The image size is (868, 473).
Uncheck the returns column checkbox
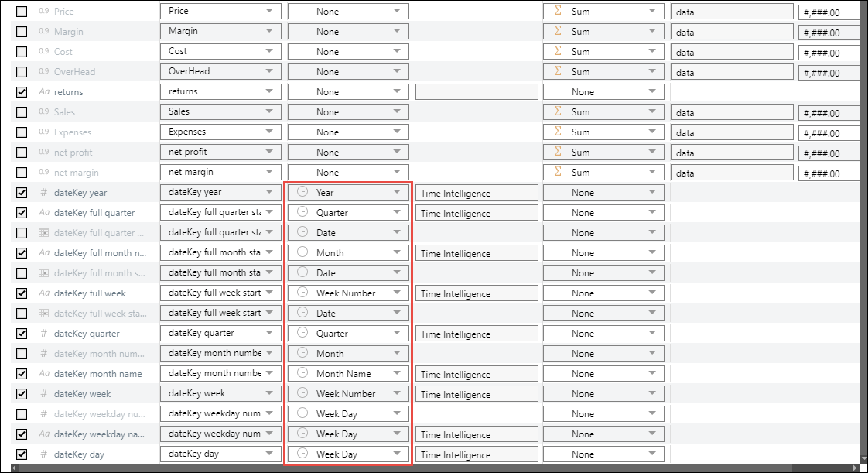pyautogui.click(x=22, y=92)
